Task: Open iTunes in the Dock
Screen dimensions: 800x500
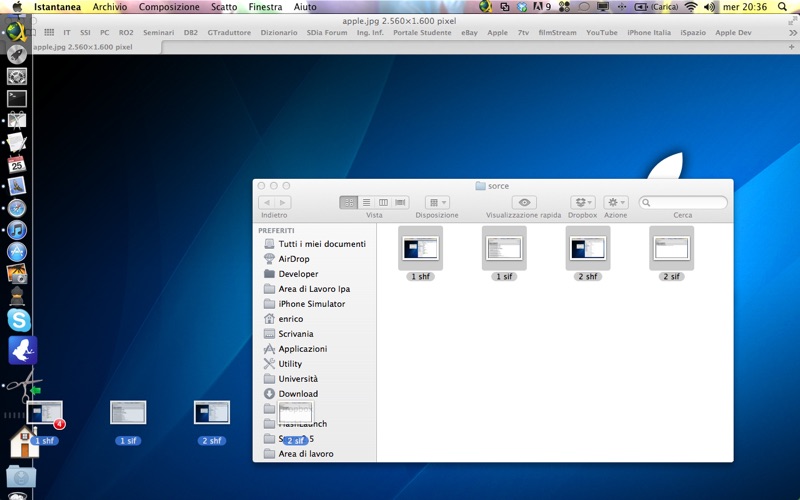Action: point(17,230)
